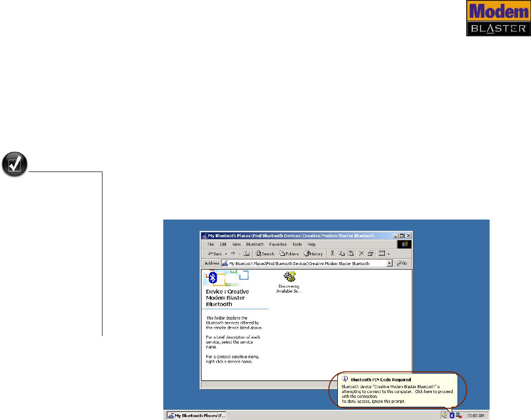This screenshot has width=531, height=420.
Task: Open the File menu
Action: pos(211,245)
